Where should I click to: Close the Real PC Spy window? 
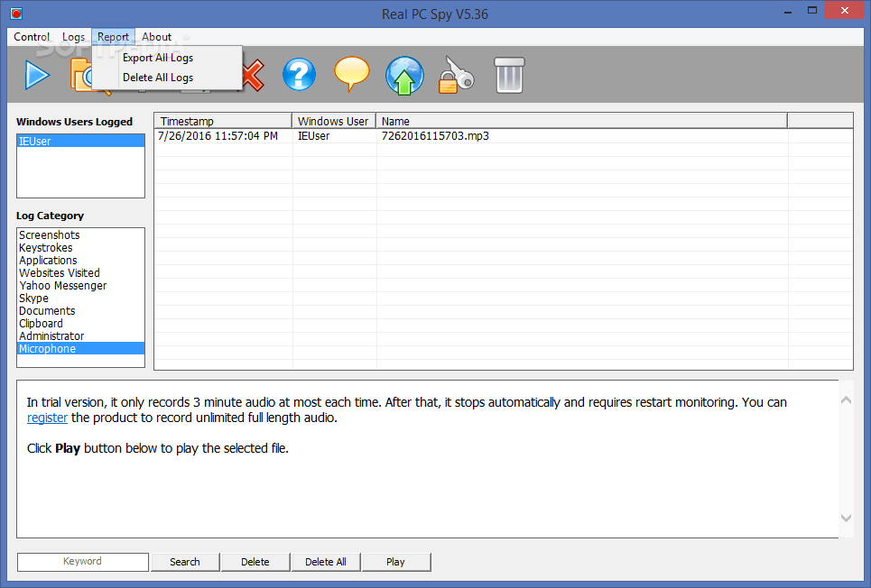pos(844,11)
